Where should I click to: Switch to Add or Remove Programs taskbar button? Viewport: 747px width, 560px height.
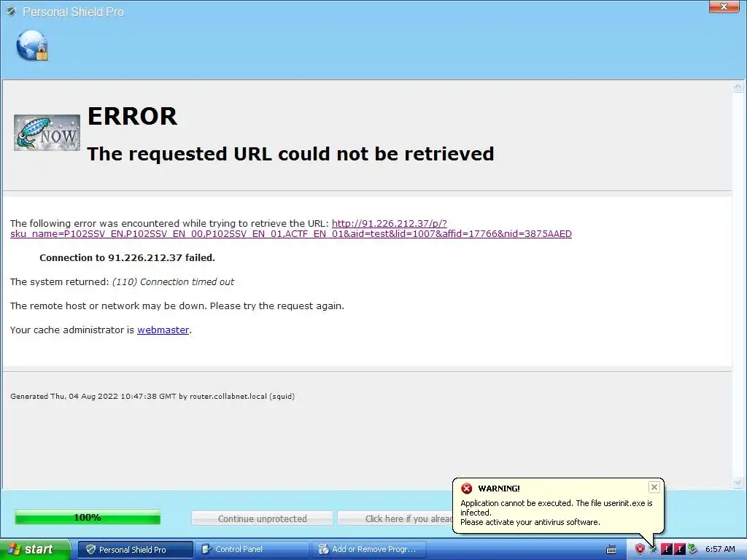369,550
